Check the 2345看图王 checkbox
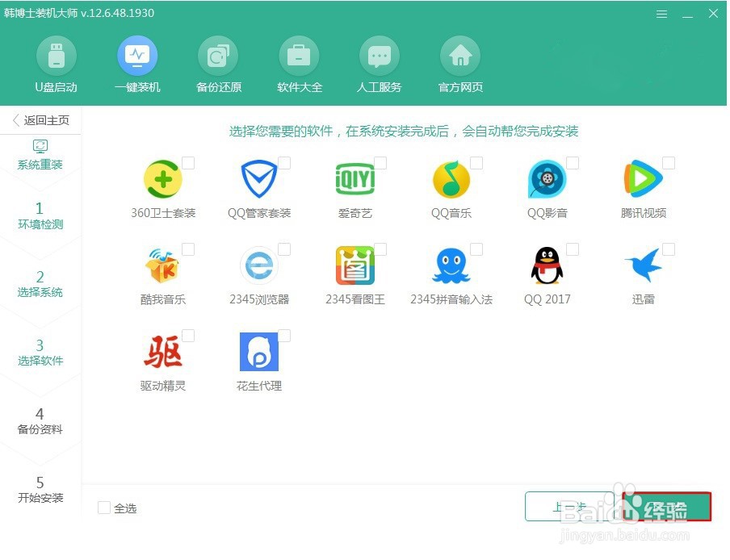 (x=380, y=249)
